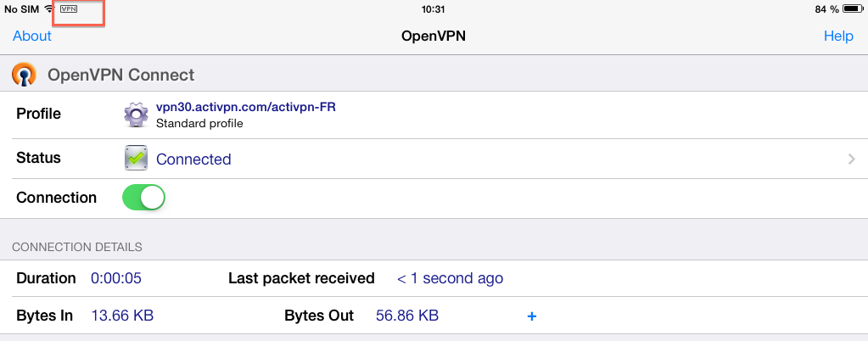Tap the Bytes In value 13.66 KB
The height and width of the screenshot is (341, 868).
[122, 316]
